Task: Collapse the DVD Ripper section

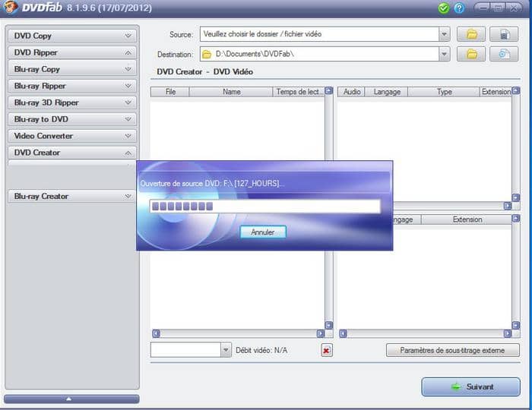Action: (x=72, y=52)
